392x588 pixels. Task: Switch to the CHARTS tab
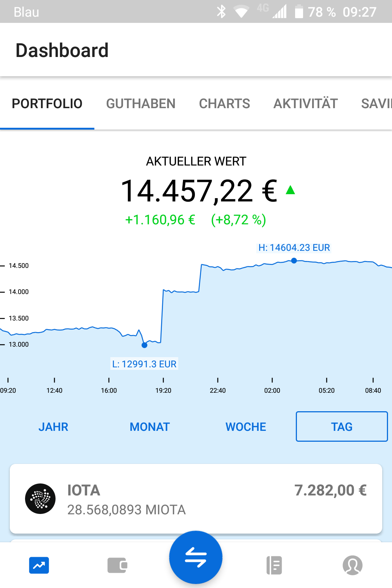coord(224,104)
